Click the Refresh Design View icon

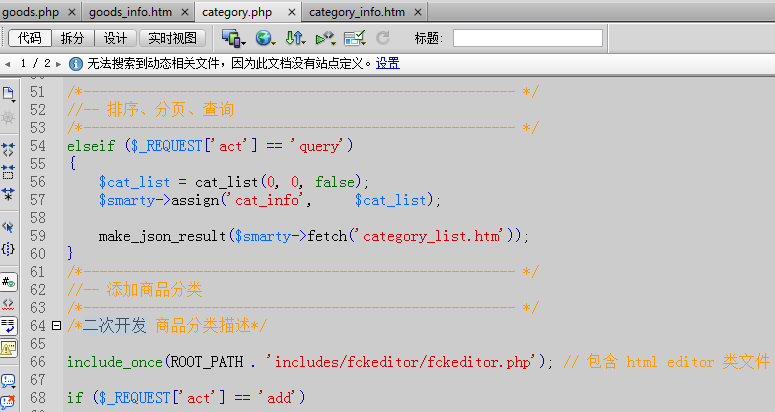(x=383, y=38)
